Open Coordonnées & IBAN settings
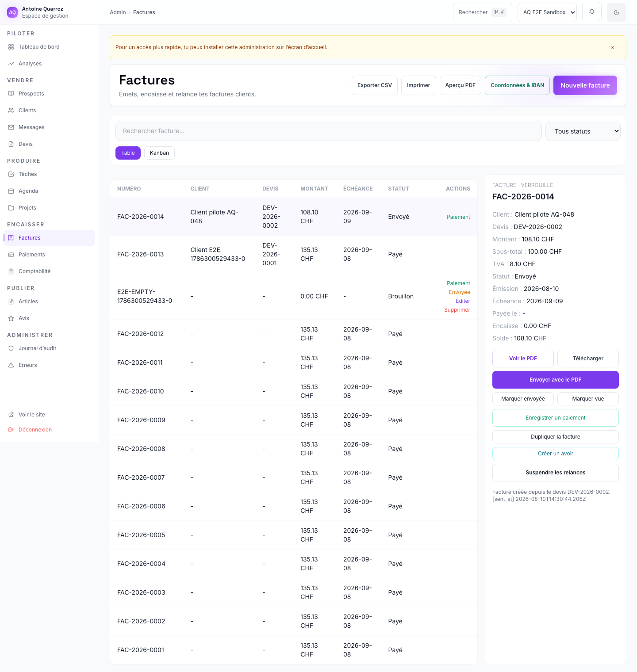637x672 pixels. (518, 85)
